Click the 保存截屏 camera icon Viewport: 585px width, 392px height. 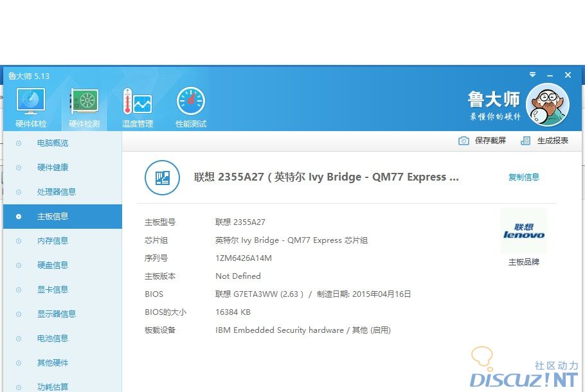coord(464,141)
